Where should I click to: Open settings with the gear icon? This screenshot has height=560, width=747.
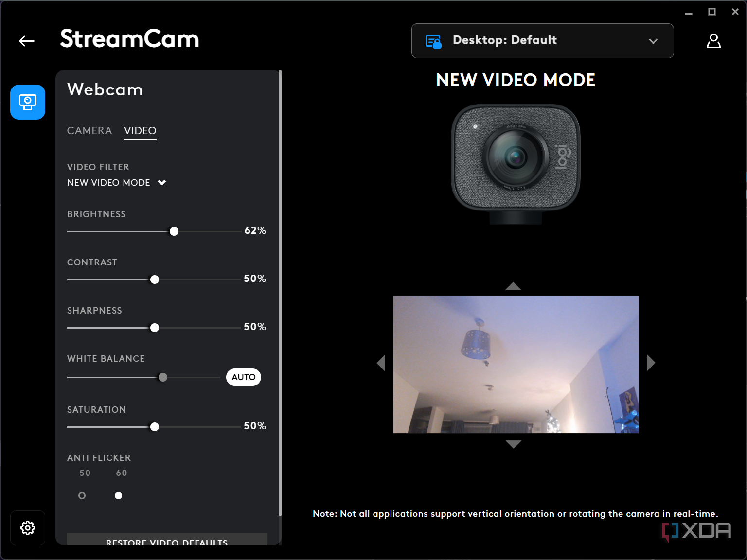[28, 528]
